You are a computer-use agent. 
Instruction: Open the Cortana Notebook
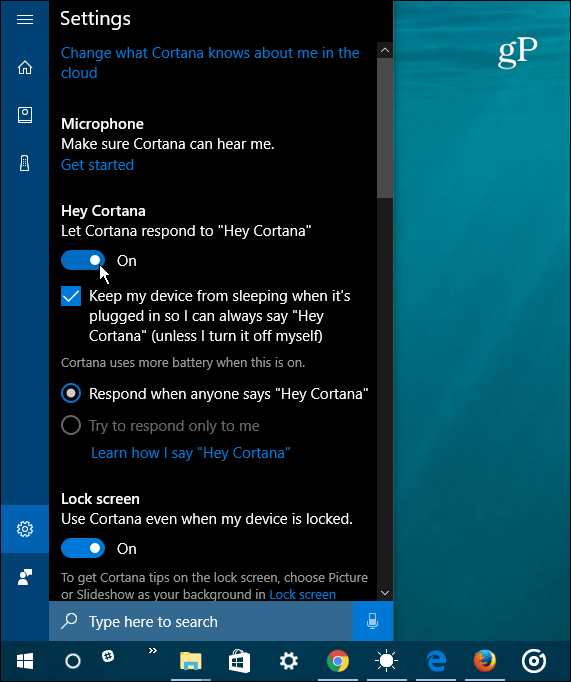coord(25,115)
